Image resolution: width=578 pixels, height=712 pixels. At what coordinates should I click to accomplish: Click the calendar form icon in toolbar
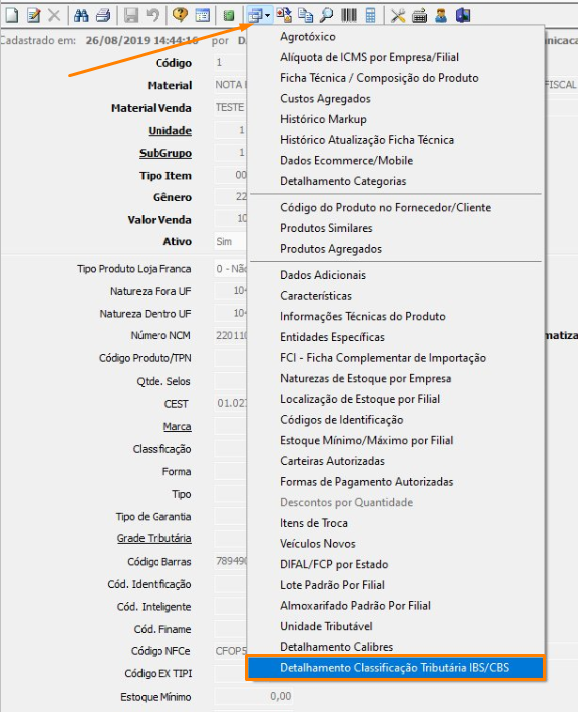click(202, 15)
